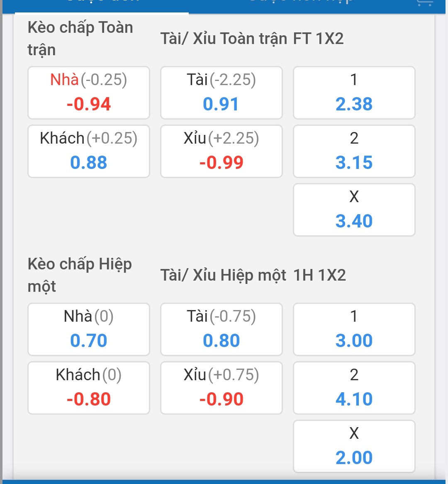Open the bet slip cart icon
This screenshot has height=484, width=448.
(x=425, y=2)
